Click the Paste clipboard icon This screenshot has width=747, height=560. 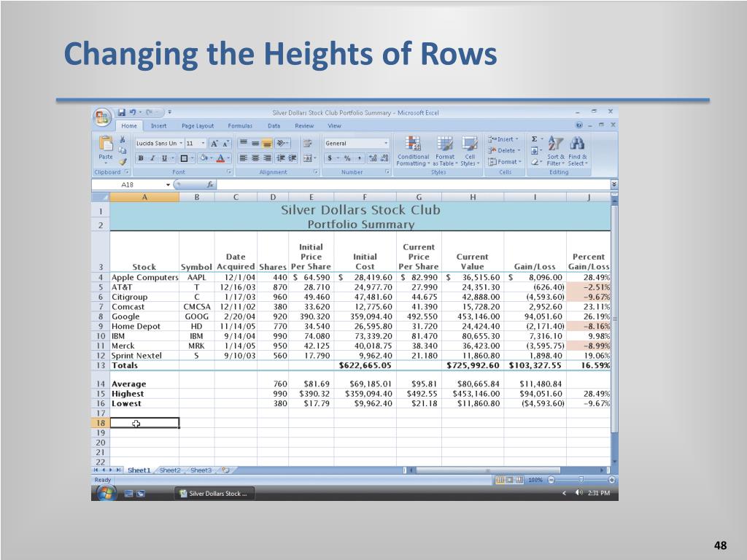[106, 143]
